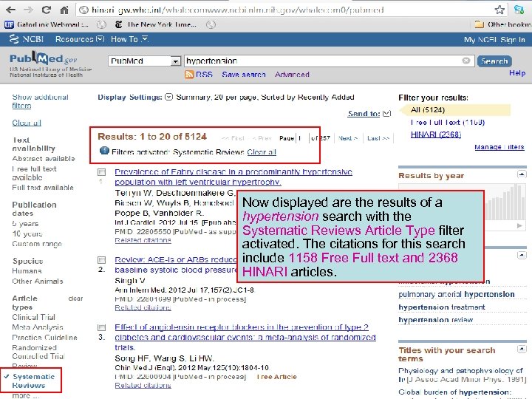Filter by Full text available

tap(43, 187)
